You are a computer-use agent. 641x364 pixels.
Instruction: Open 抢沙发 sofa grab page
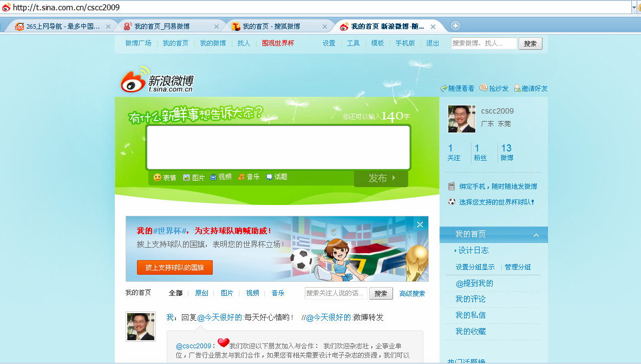(494, 88)
